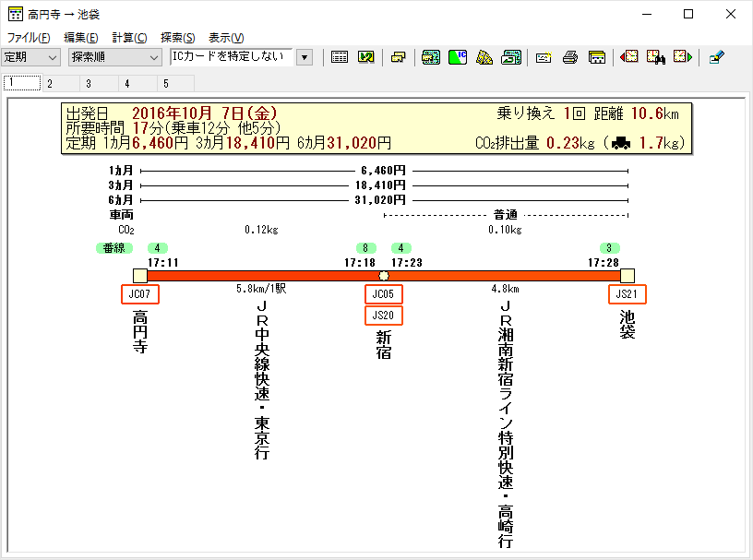Click the green route map icon
The width and height of the screenshot is (753, 560).
click(x=365, y=57)
